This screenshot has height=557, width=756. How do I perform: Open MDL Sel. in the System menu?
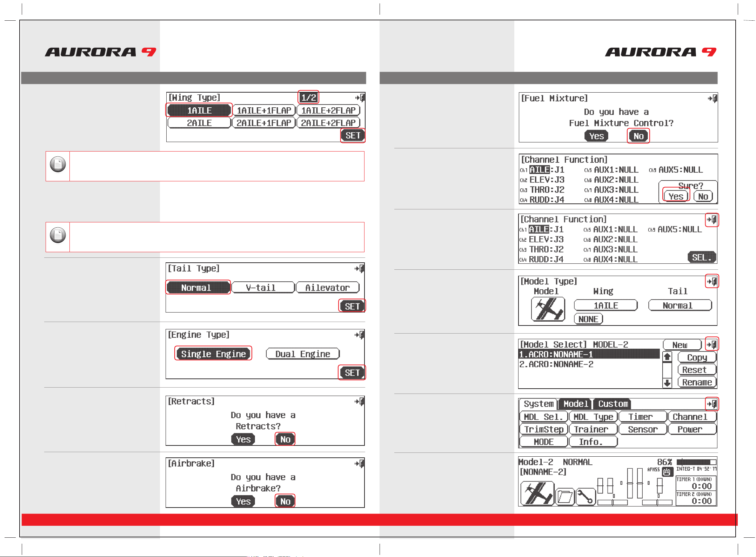point(544,417)
